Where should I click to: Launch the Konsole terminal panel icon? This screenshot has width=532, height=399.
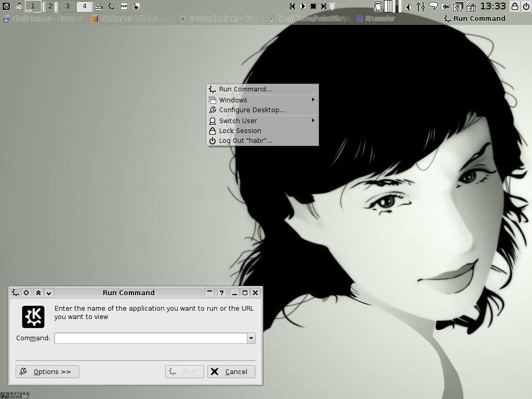click(19, 6)
